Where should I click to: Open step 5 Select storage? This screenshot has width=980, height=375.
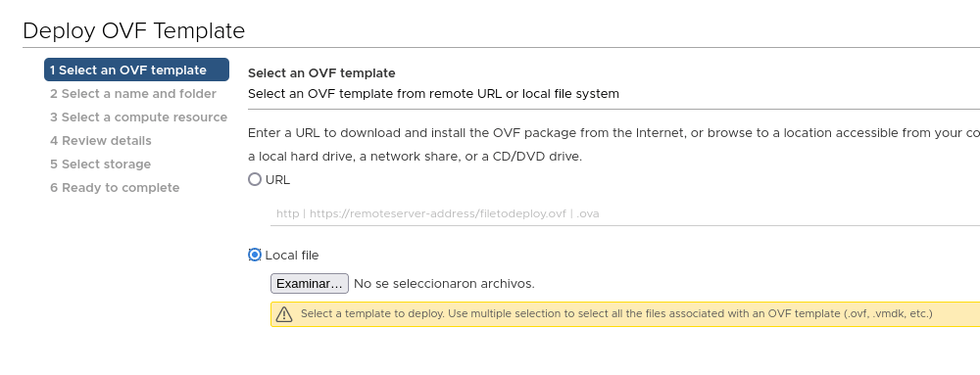[x=101, y=164]
